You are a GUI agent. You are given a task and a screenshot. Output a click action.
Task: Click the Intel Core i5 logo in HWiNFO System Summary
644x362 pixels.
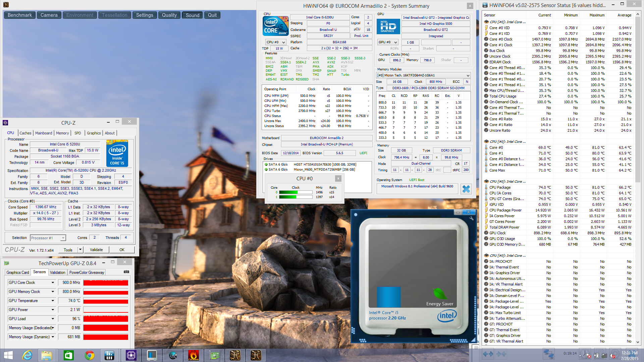276,26
